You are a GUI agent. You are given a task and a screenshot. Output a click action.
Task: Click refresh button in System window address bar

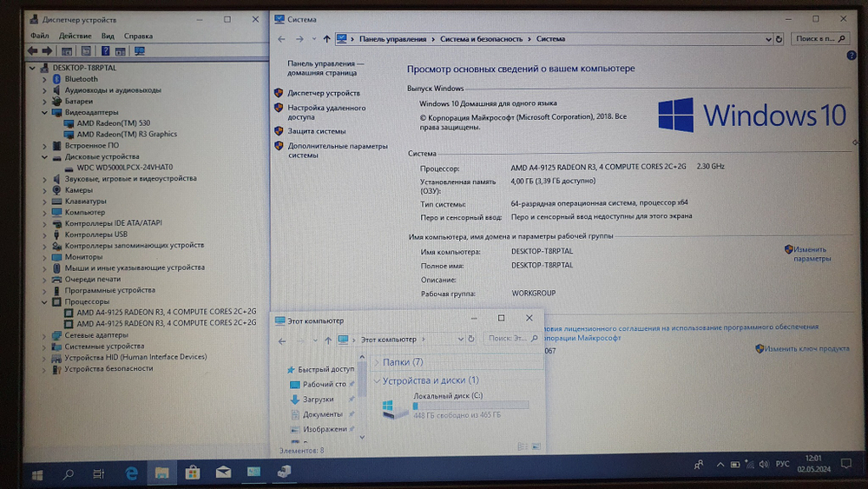pos(779,39)
